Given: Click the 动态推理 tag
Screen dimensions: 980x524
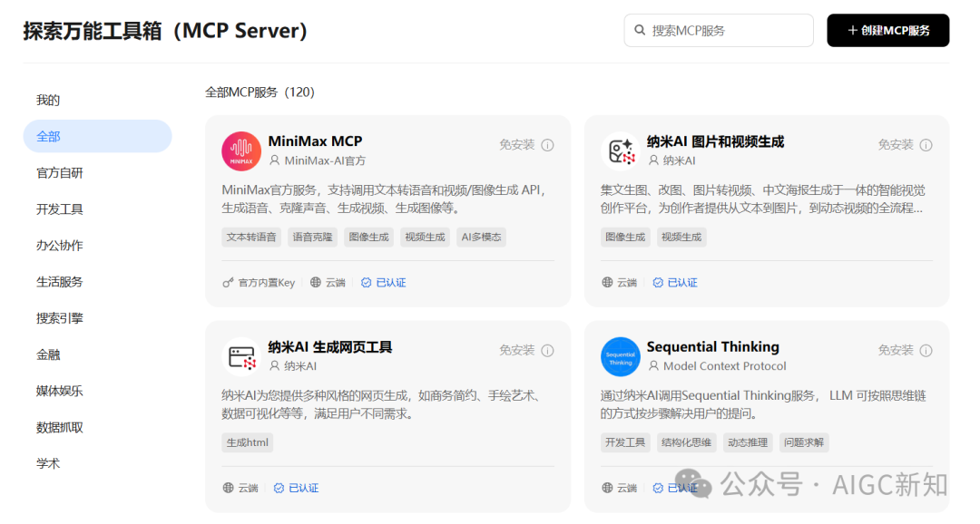Looking at the screenshot, I should (x=748, y=442).
